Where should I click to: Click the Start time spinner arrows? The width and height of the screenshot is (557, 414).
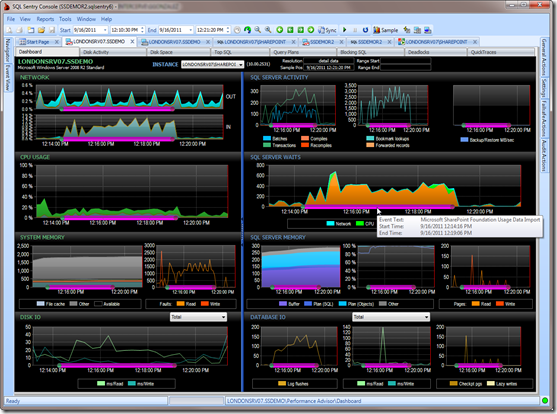(142, 30)
